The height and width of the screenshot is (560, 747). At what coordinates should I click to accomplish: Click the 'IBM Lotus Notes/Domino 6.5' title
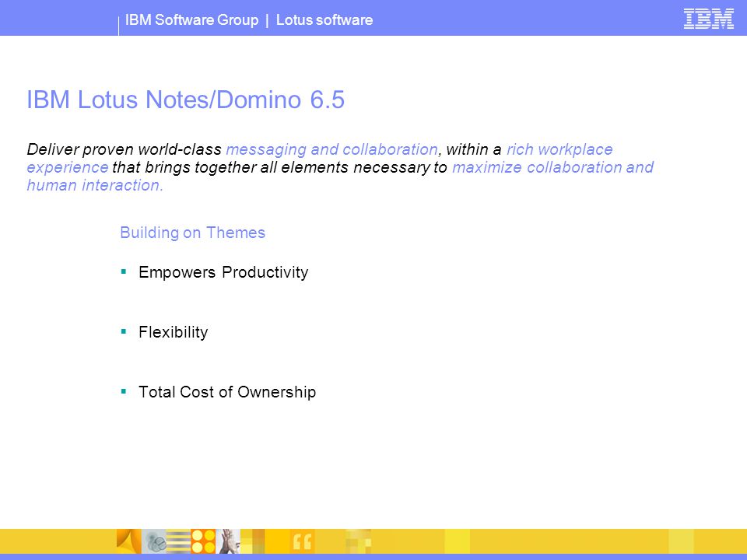(x=185, y=100)
